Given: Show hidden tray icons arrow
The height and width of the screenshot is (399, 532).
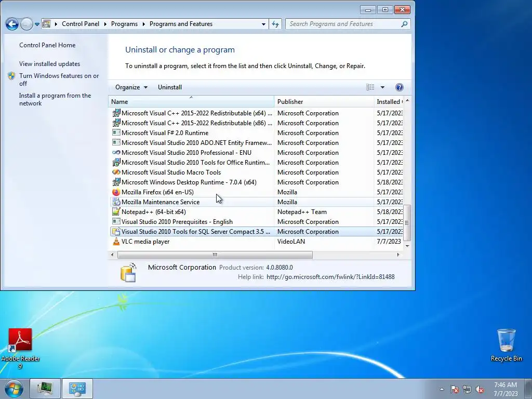Looking at the screenshot, I should pos(442,389).
